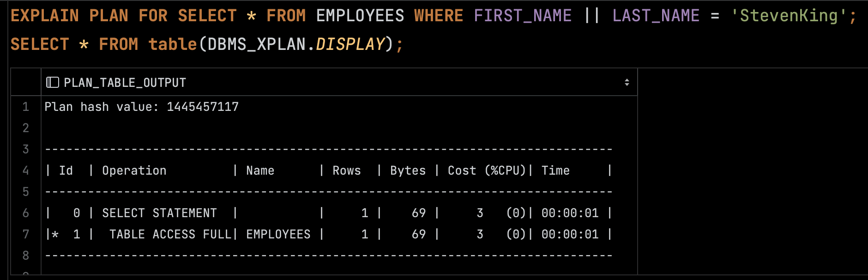This screenshot has height=280, width=868.
Task: Click EMPLOYEES table name in the query
Action: [360, 16]
